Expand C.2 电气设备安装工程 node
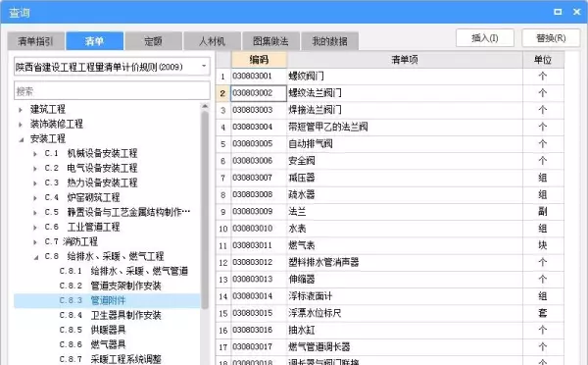Viewport: 588px width, 365px height. 35,168
